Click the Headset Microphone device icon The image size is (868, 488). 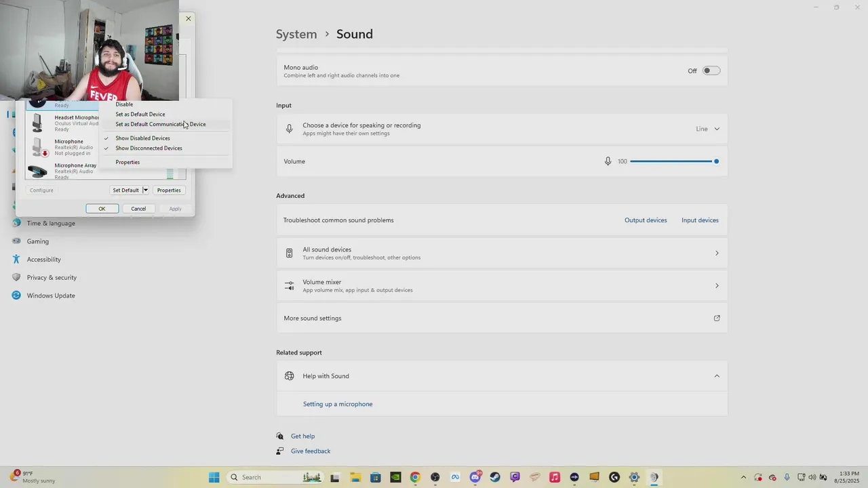point(38,123)
